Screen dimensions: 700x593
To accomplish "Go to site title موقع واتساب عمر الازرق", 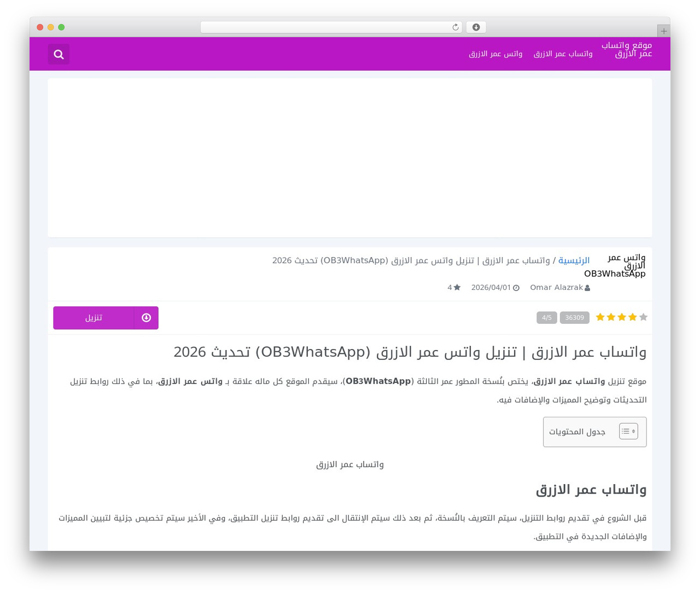I will (627, 49).
